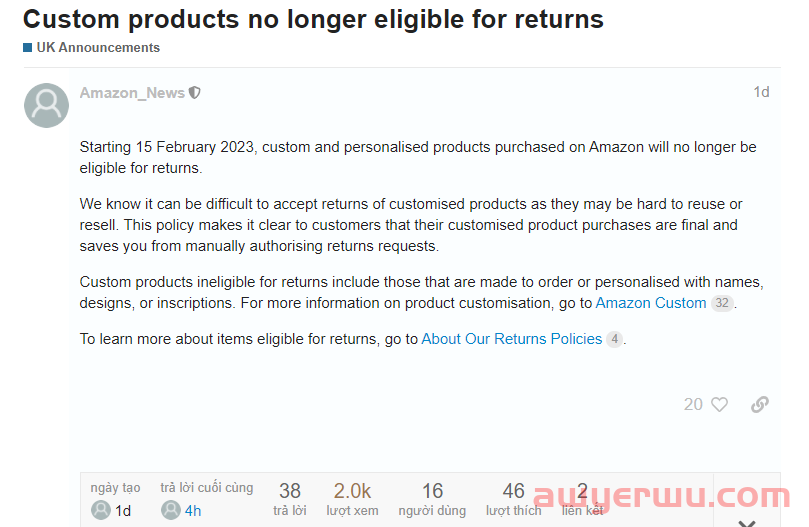The image size is (809, 527).
Task: Click the topic creator's small avatar
Action: [101, 510]
